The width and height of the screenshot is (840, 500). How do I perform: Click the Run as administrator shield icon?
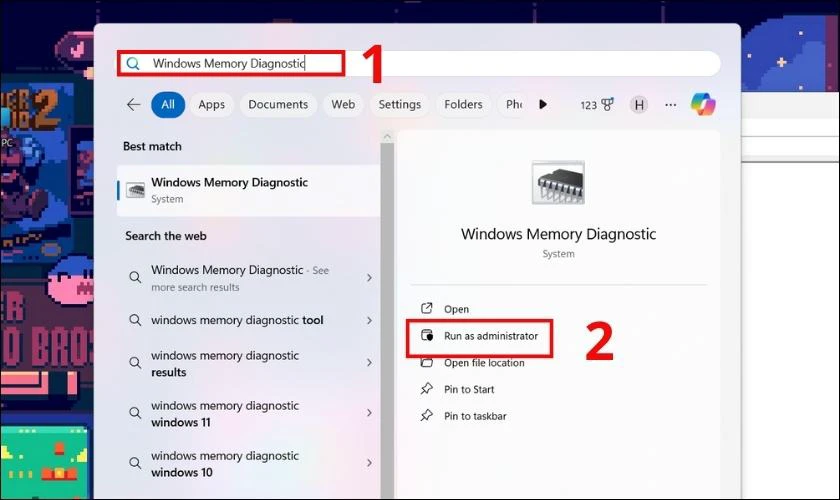[427, 335]
